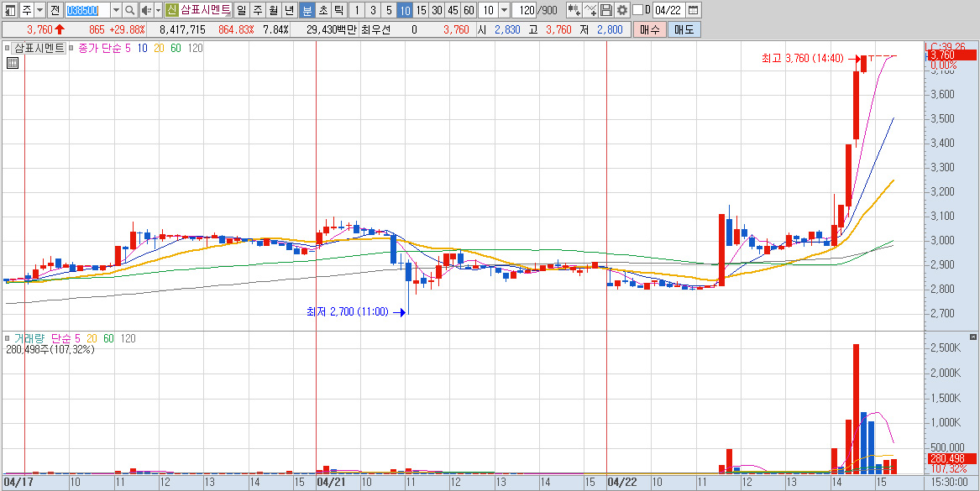This screenshot has height=491, width=980.
Task: Open the calendar date picker icon
Action: pos(693,10)
